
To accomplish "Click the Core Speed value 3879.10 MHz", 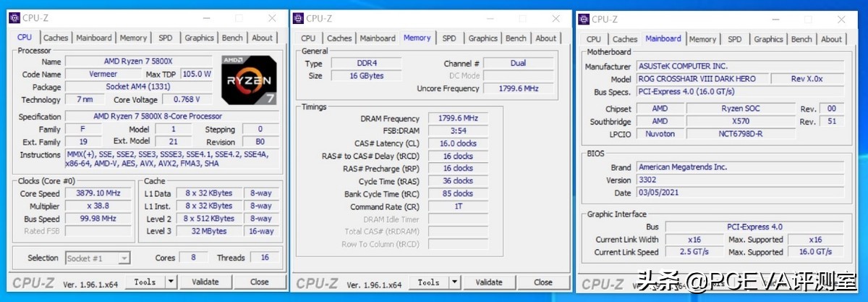I will (x=98, y=193).
